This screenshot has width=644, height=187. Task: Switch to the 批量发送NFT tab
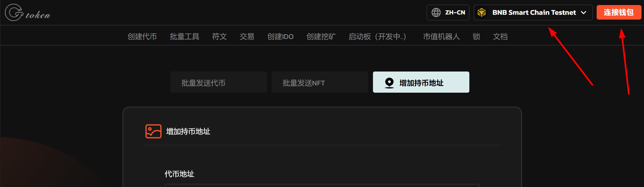[320, 82]
